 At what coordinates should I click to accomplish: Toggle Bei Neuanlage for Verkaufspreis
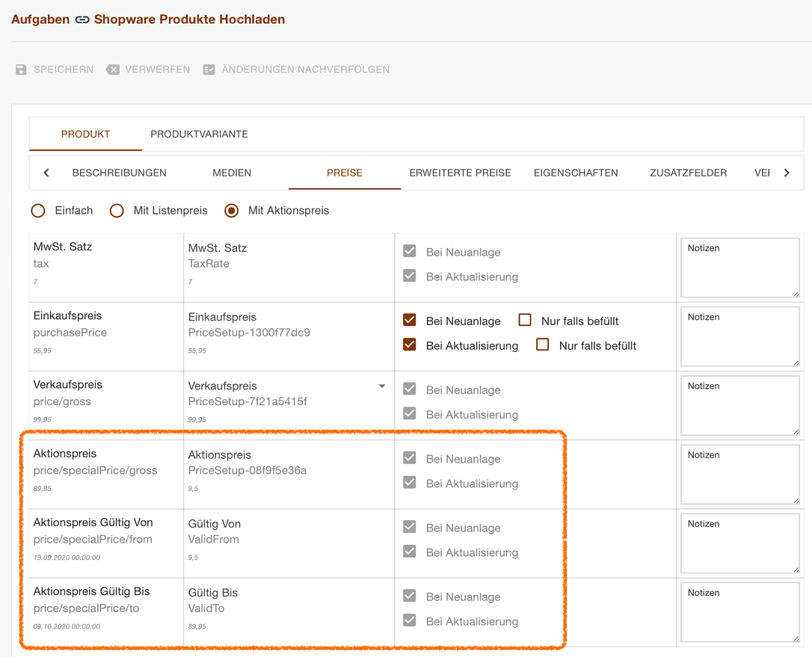click(410, 389)
